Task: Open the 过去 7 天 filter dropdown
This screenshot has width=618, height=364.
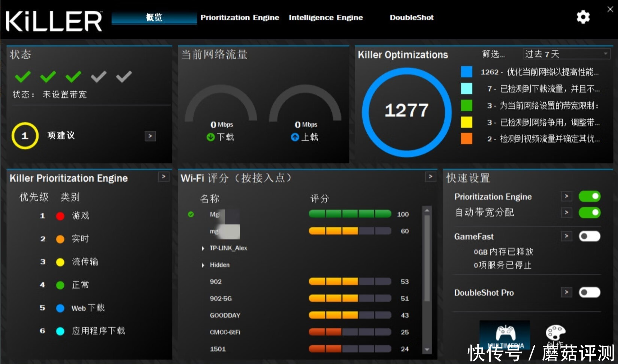Action: click(x=566, y=54)
